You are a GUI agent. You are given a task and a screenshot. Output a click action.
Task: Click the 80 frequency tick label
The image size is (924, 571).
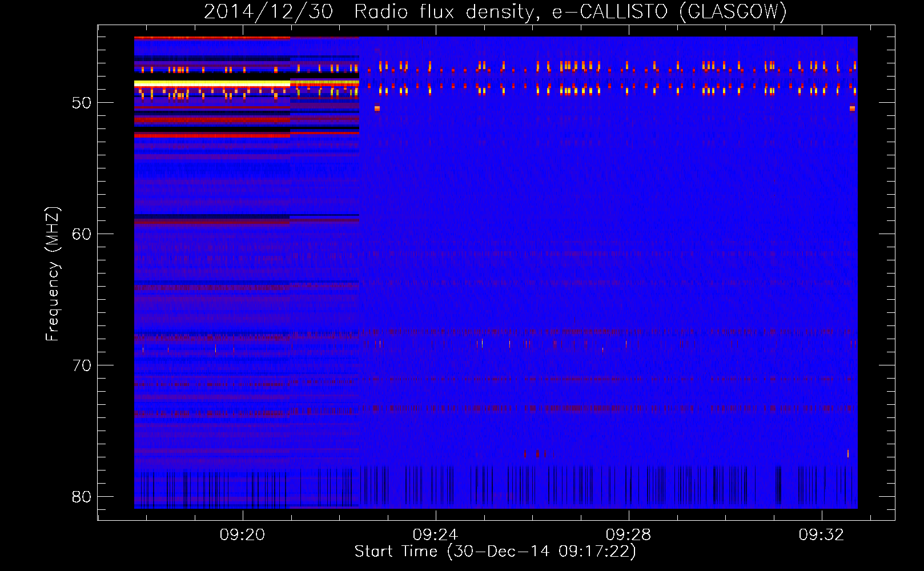[x=82, y=497]
